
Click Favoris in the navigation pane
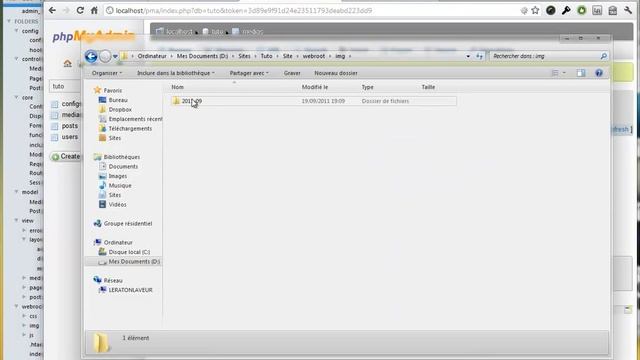point(113,90)
